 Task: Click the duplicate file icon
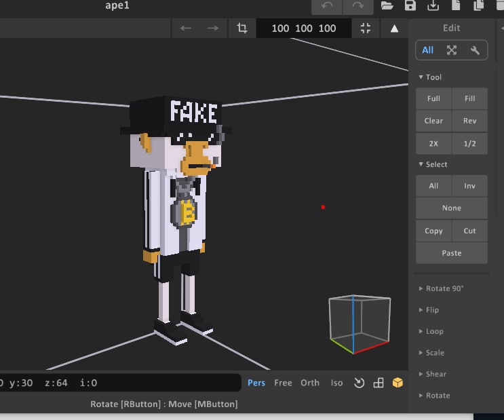(x=479, y=5)
